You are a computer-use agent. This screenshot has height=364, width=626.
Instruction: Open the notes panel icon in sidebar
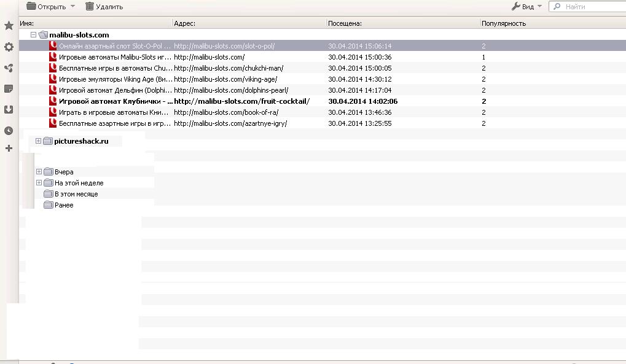[9, 88]
